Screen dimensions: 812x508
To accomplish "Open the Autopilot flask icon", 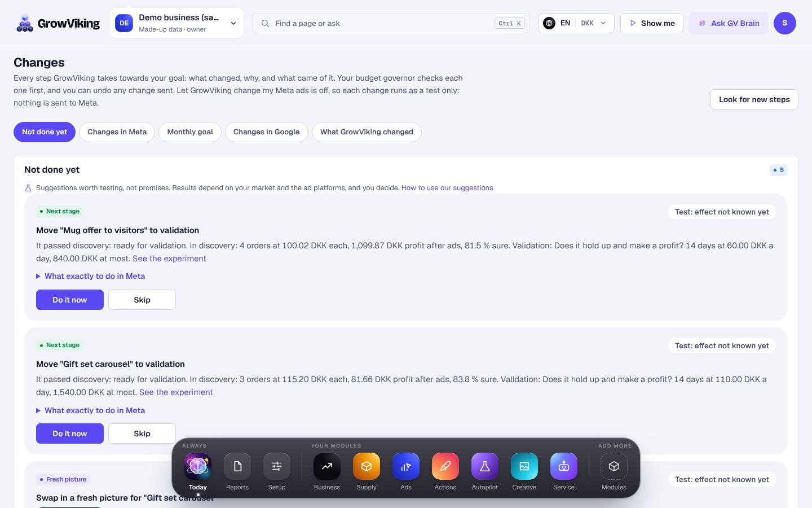I will [x=485, y=466].
